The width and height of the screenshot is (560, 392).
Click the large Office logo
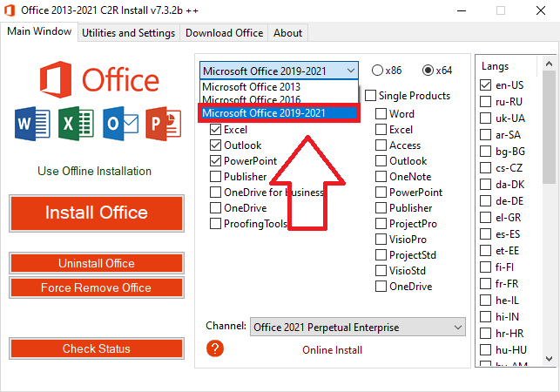click(97, 78)
